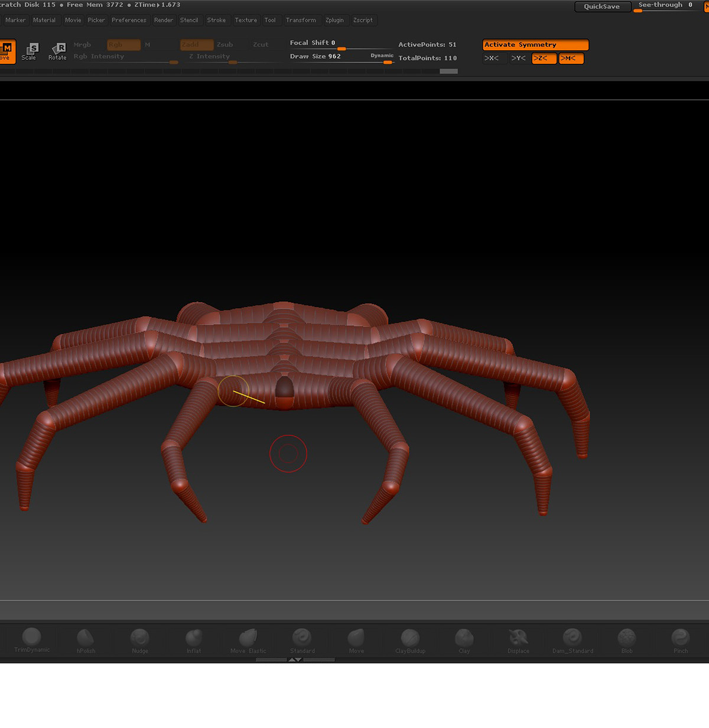Expand the brush tray with the arrows

pos(295,660)
